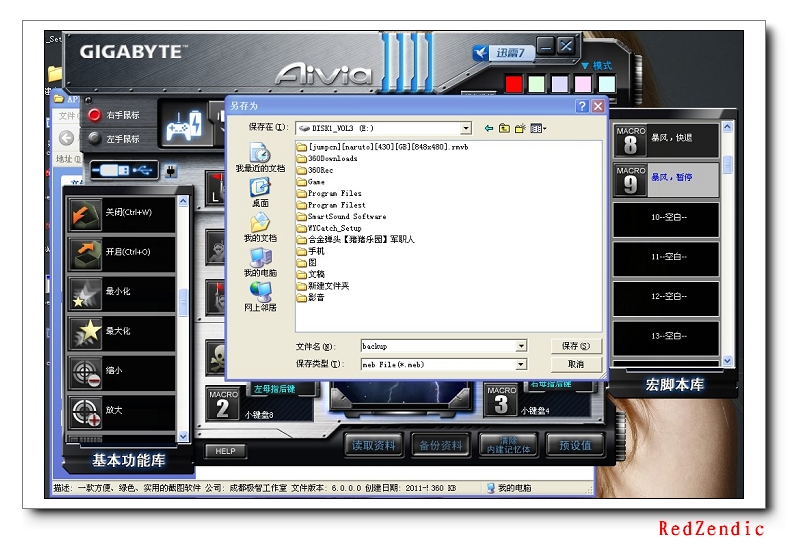Screen dimensions: 788x549
Task: Open the 360Rec folder
Action: (315, 170)
